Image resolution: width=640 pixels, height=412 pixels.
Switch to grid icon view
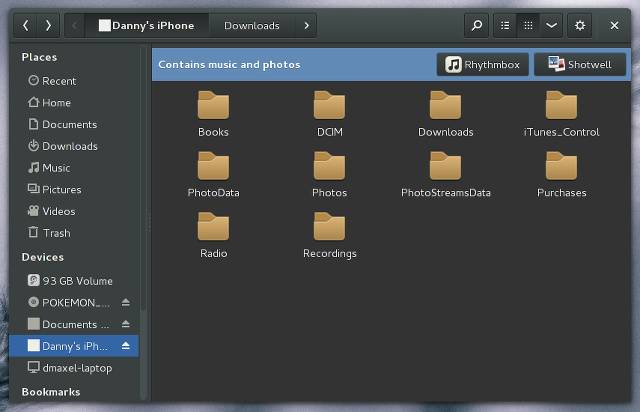tap(528, 26)
